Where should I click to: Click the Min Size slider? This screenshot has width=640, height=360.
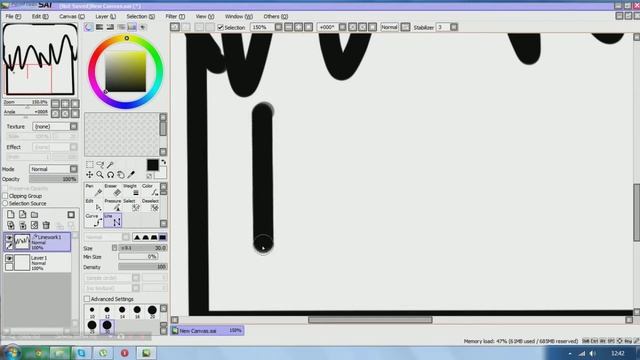(x=138, y=257)
